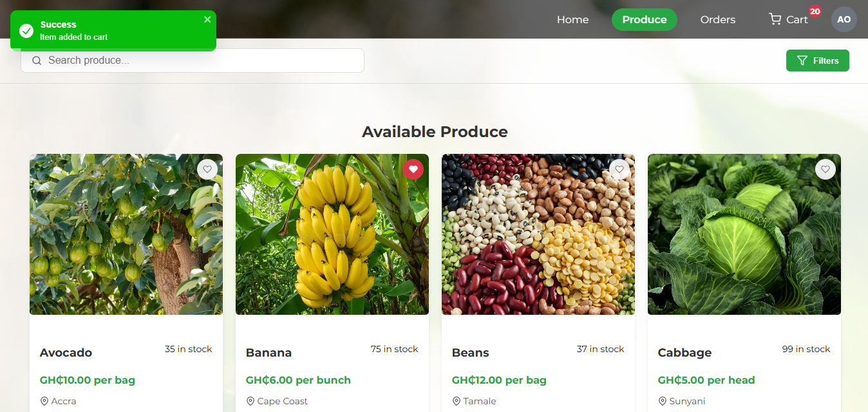Click the Cape Coast location pin
Viewport: 868px width, 412px height.
click(250, 401)
